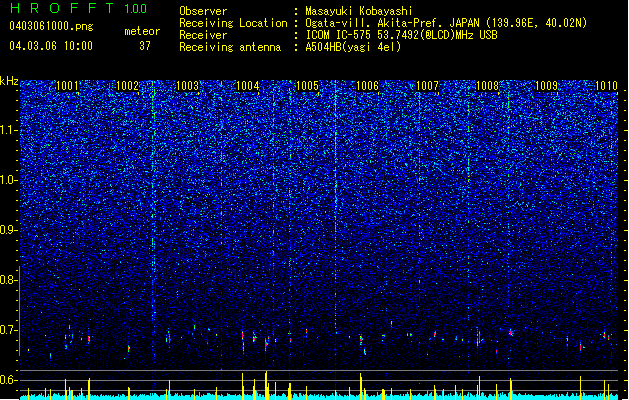Click the 1001 time marker
This screenshot has width=629, height=400.
click(67, 86)
